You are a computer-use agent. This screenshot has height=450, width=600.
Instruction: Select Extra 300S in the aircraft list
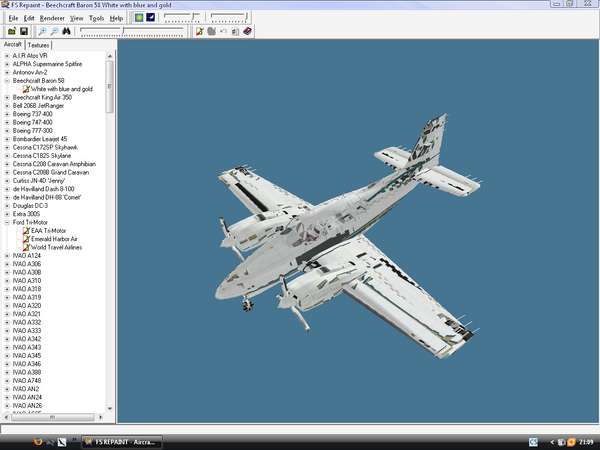point(26,214)
